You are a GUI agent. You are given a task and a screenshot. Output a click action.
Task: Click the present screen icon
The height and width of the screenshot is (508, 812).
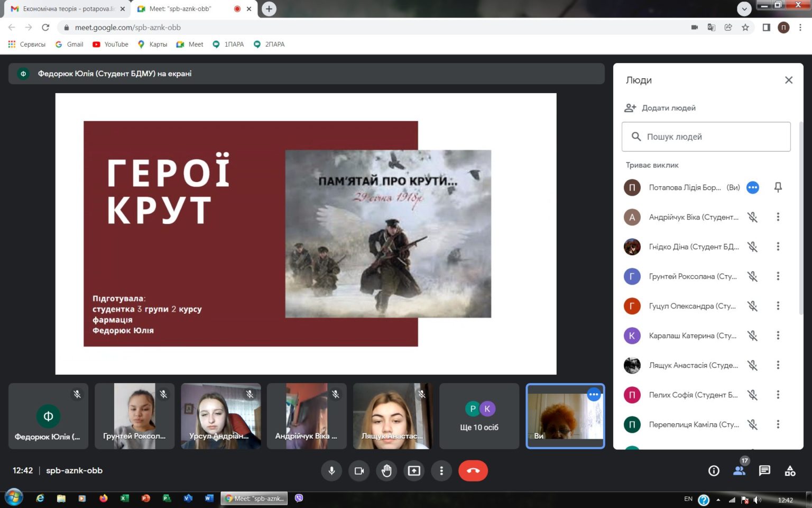tap(414, 470)
